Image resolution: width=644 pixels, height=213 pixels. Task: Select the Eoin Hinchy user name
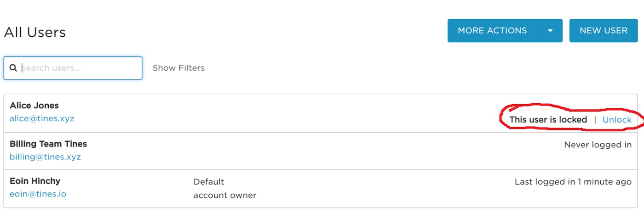(x=35, y=181)
